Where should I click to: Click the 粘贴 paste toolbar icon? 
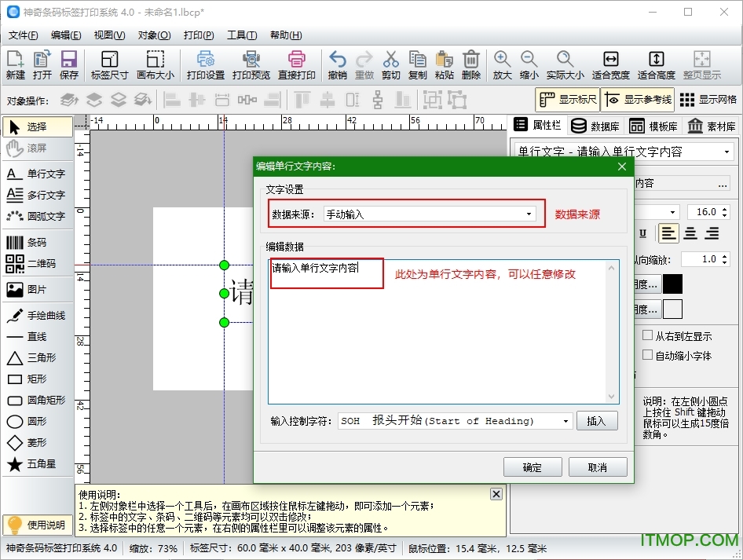click(x=444, y=63)
